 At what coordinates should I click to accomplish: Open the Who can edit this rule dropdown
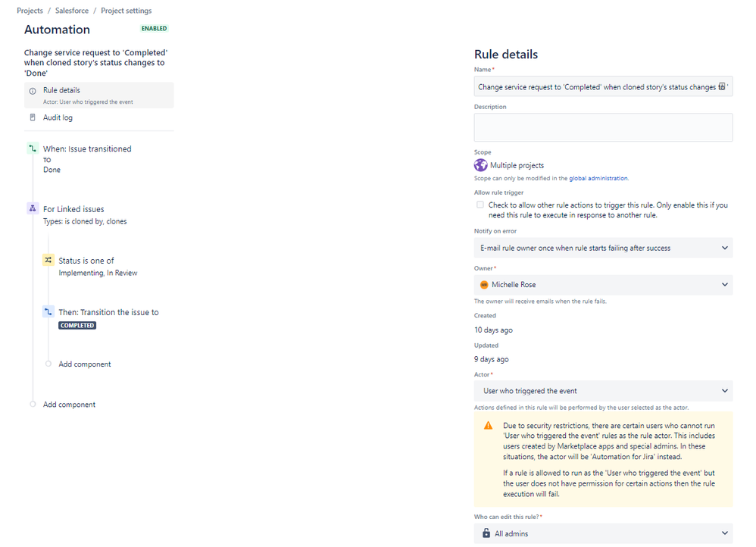pyautogui.click(x=603, y=533)
